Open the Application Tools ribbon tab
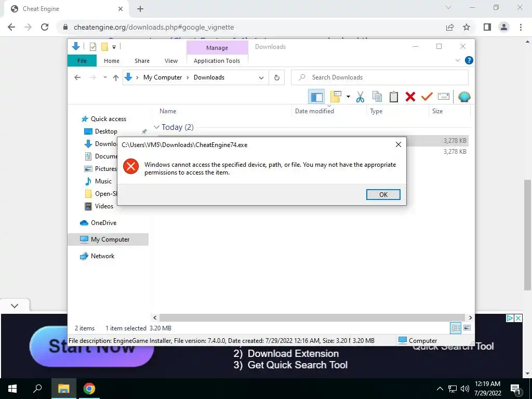 [x=217, y=61]
